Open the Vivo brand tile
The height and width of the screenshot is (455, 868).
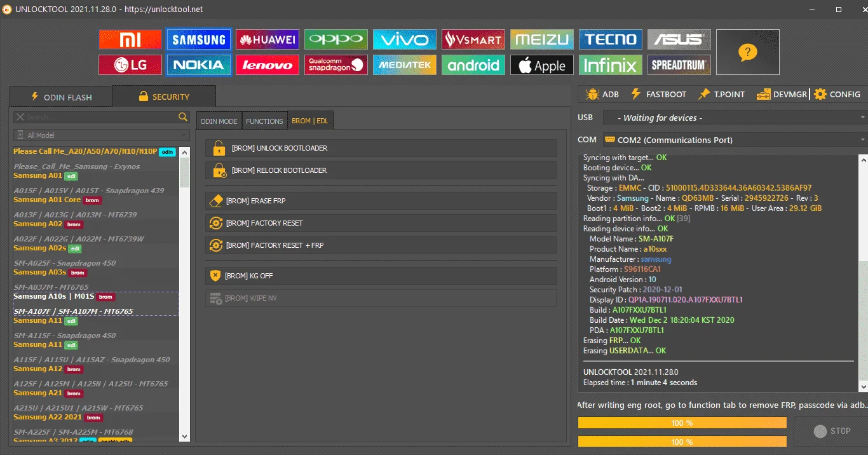click(x=405, y=39)
